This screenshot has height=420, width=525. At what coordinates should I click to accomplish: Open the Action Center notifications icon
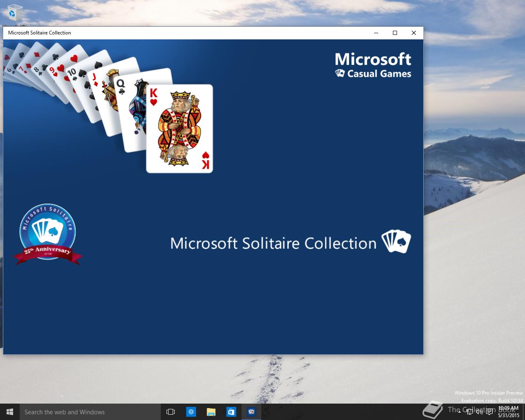pos(489,412)
